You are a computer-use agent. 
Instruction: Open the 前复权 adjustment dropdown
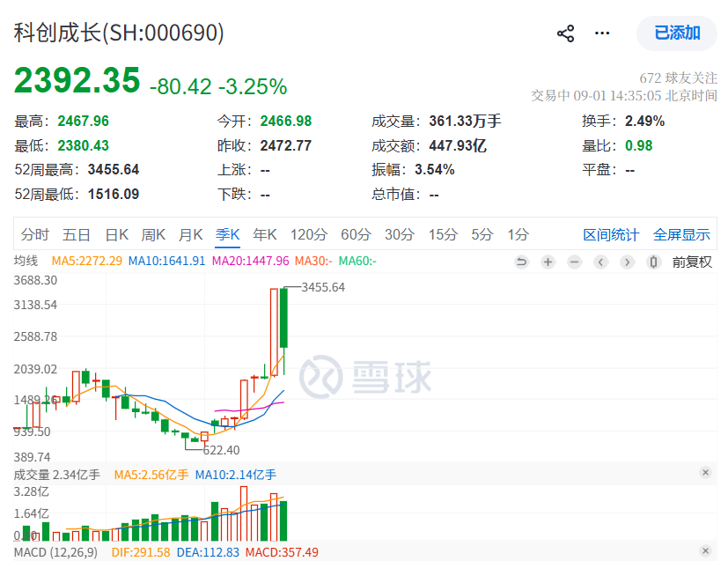click(692, 262)
